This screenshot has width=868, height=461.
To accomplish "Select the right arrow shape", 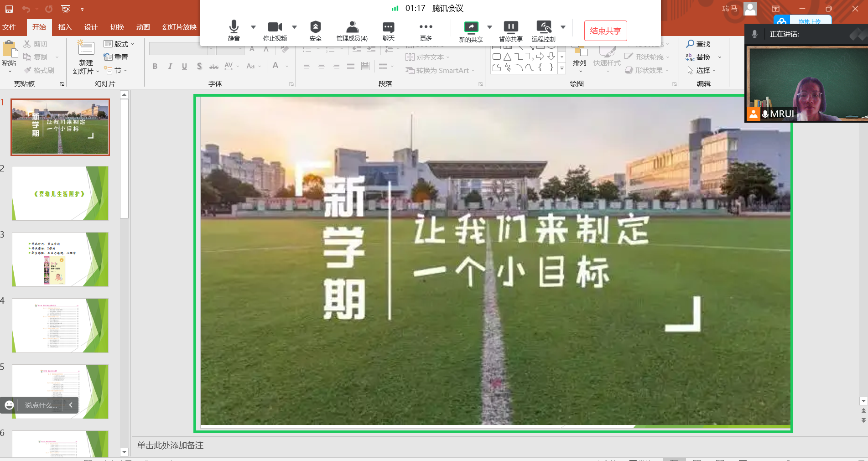I will pyautogui.click(x=540, y=57).
